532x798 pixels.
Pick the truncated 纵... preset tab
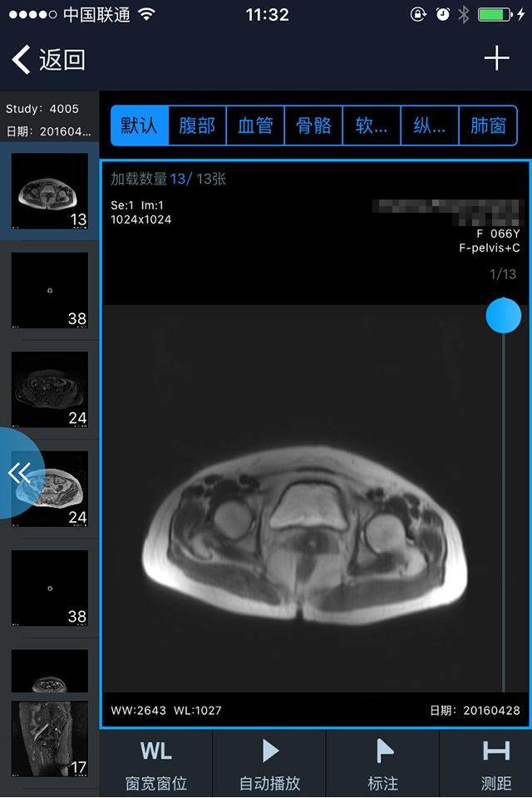tap(430, 126)
